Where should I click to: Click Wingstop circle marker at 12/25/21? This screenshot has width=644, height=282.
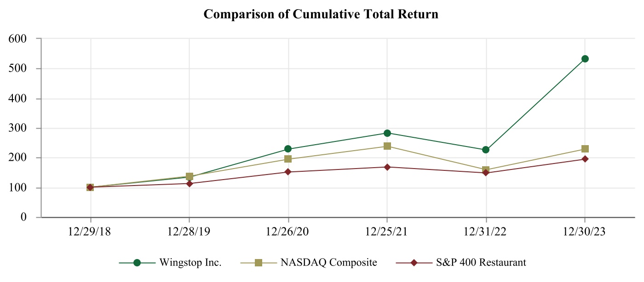point(387,133)
